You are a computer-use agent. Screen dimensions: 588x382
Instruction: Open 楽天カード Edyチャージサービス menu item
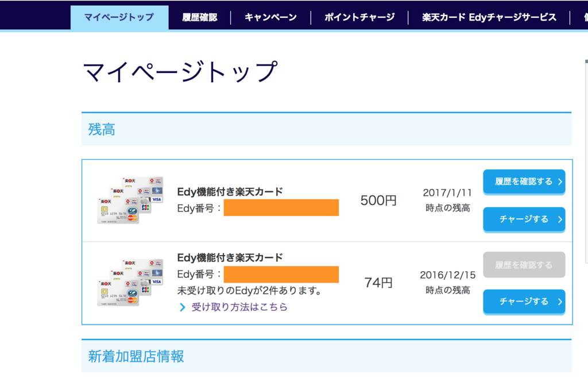(x=489, y=17)
